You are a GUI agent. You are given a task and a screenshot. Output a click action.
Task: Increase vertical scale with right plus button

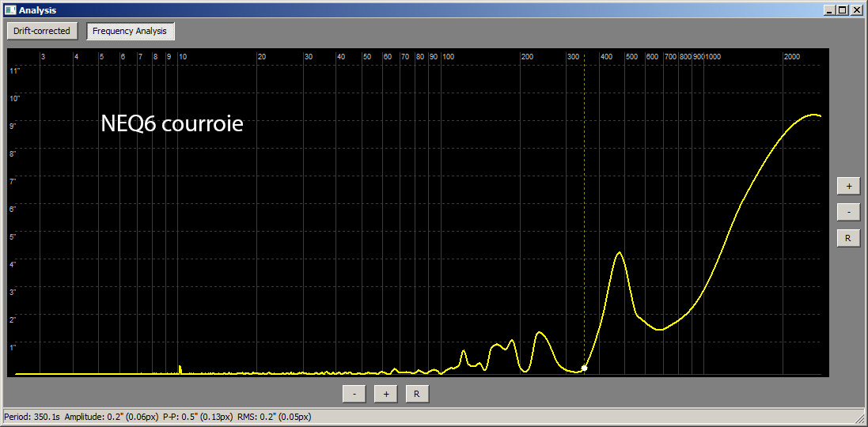(x=848, y=187)
